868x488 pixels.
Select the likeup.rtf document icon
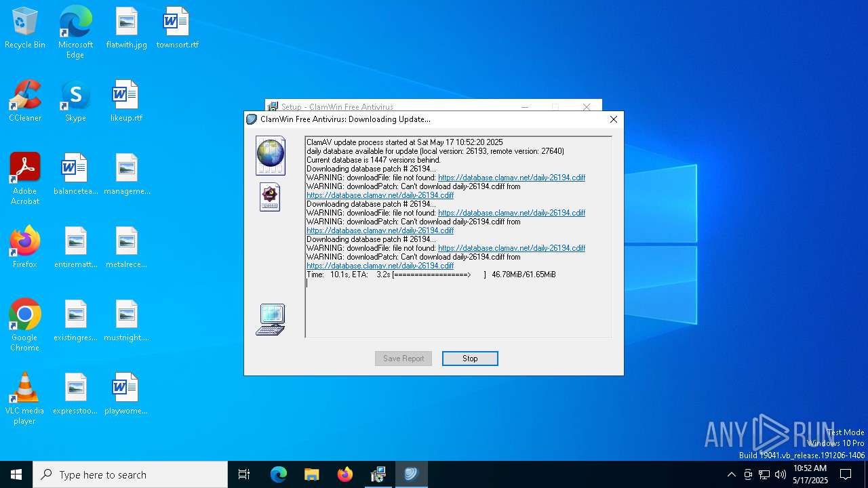(x=126, y=100)
